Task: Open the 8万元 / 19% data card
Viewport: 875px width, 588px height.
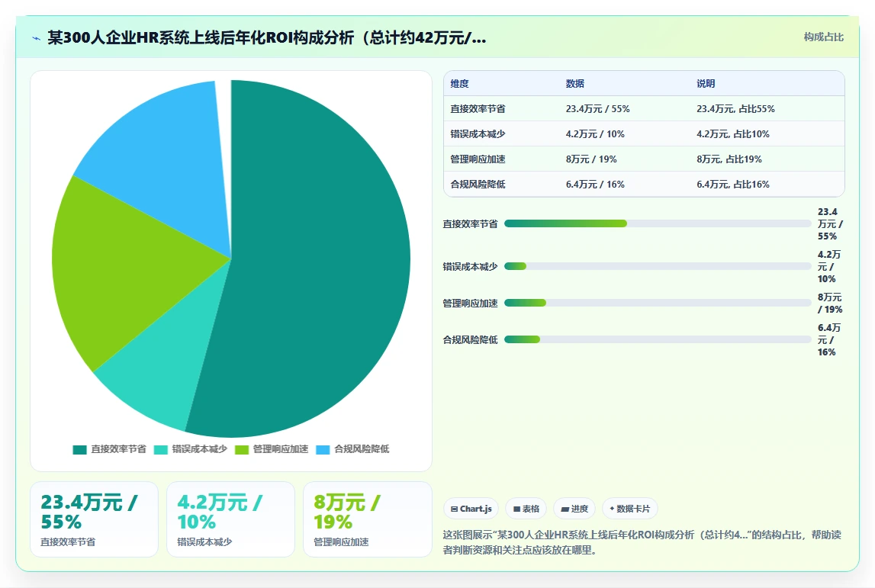Action: click(x=367, y=519)
